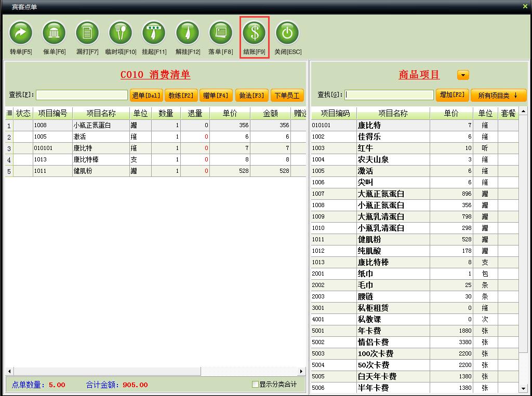The width and height of the screenshot is (532, 396).
Task: Click the 转单[F5] transfer order icon
Action: 21,33
